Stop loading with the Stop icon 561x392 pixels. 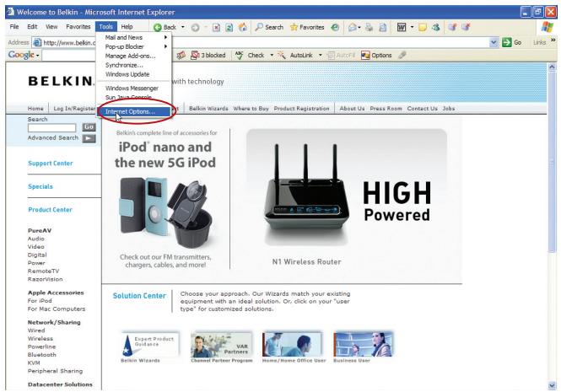[216, 27]
